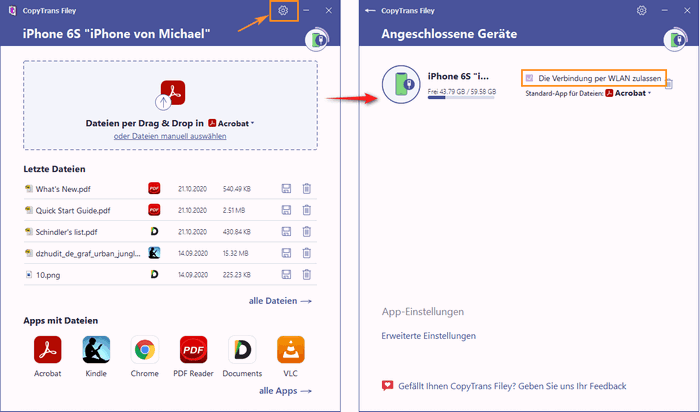This screenshot has height=412, width=700.
Task: Click Documents icon in Schindler's list.pdf row
Action: (x=154, y=231)
